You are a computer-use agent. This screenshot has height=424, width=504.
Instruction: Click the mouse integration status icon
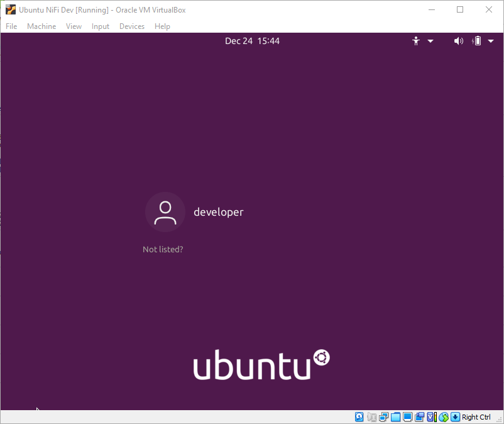coord(444,417)
